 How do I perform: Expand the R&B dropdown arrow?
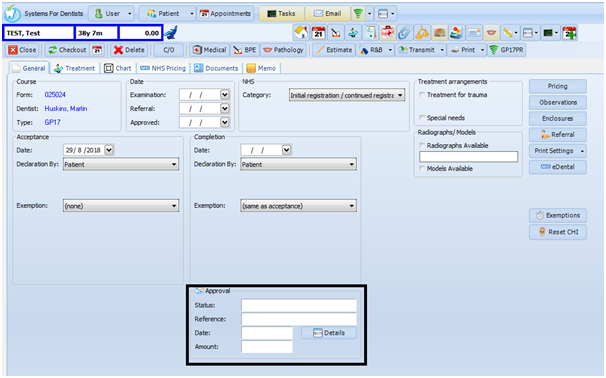pyautogui.click(x=390, y=50)
